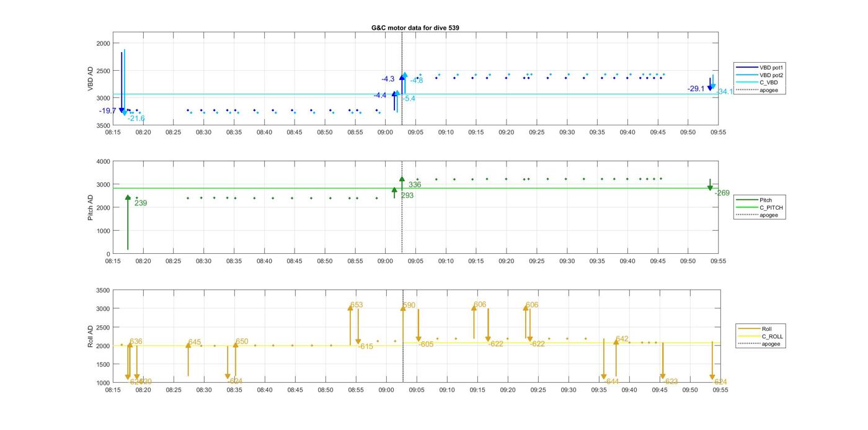Click the '-29.1' data label
The width and height of the screenshot is (868, 430).
coord(696,89)
